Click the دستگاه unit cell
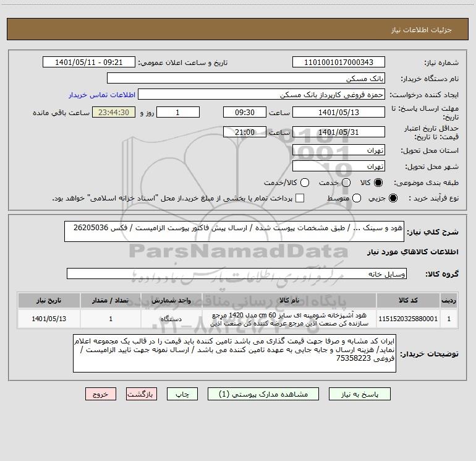 171,319
